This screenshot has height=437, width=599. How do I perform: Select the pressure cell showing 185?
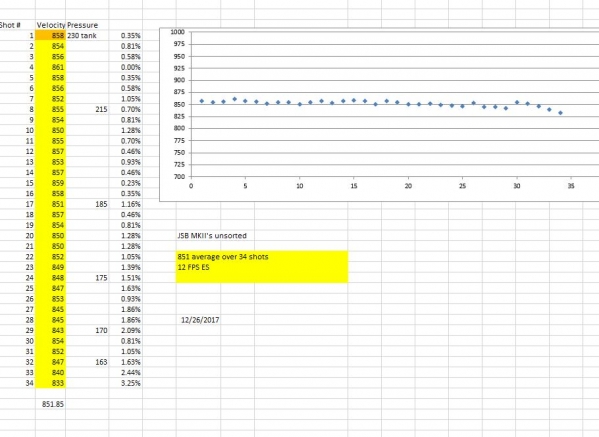pos(87,204)
